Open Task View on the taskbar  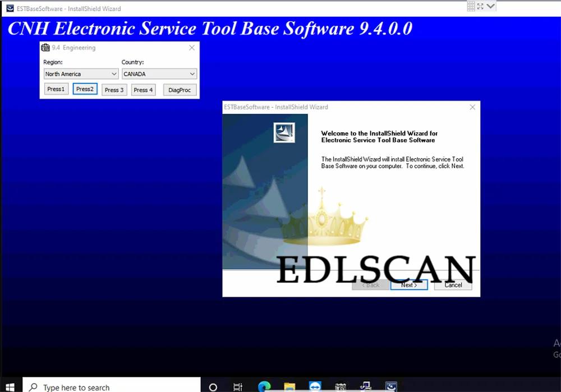click(x=237, y=387)
